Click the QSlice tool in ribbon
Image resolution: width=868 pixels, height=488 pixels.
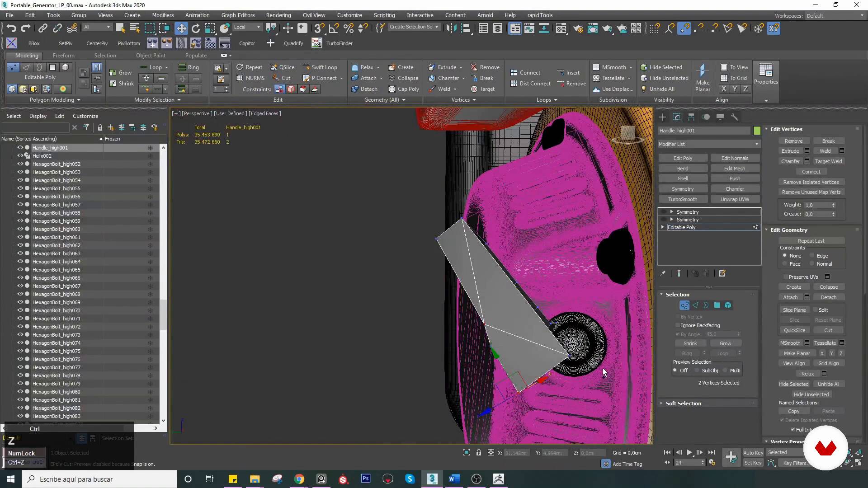pyautogui.click(x=282, y=67)
